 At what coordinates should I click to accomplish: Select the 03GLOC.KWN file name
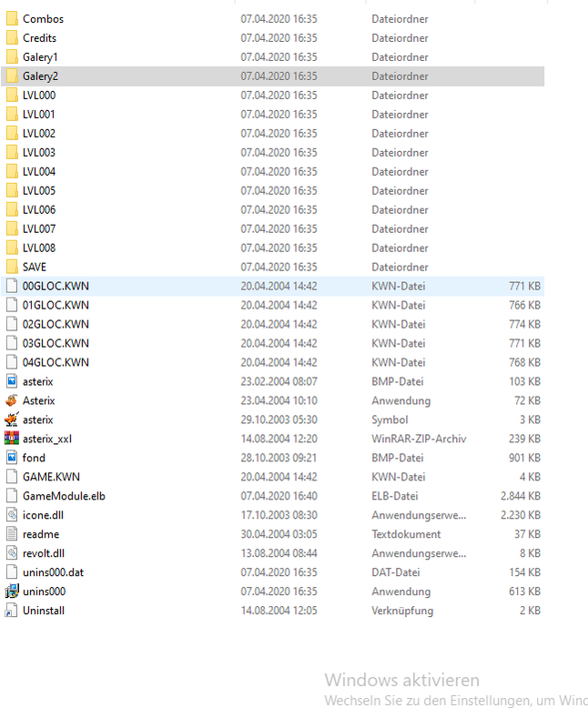click(56, 343)
